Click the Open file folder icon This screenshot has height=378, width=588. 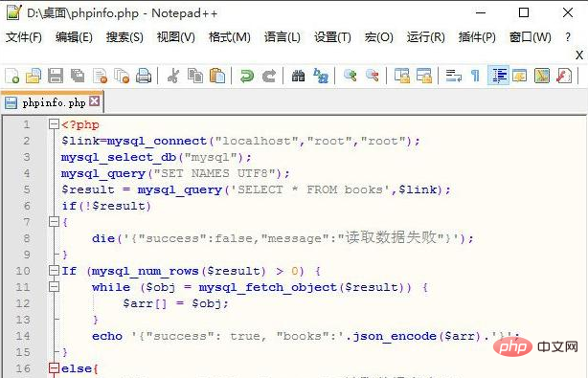(x=34, y=76)
